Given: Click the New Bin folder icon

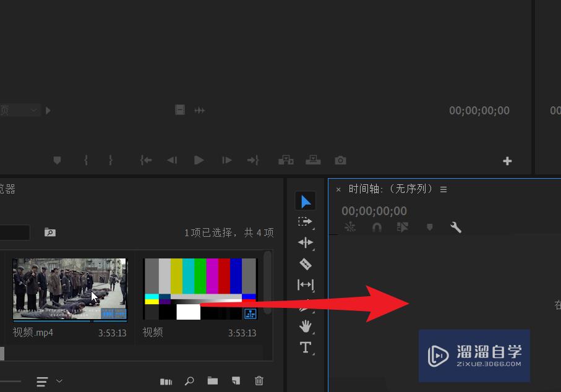Looking at the screenshot, I should [212, 381].
